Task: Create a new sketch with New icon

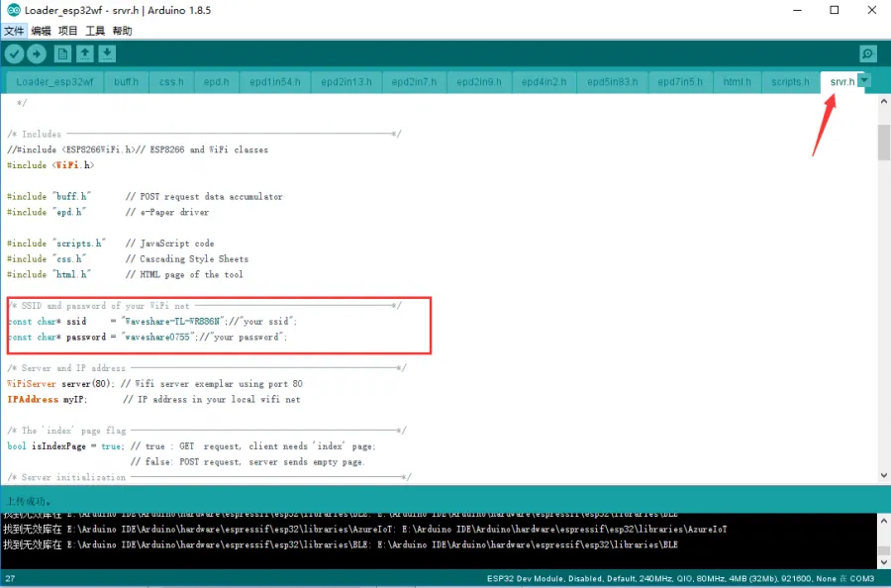Action: (63, 54)
